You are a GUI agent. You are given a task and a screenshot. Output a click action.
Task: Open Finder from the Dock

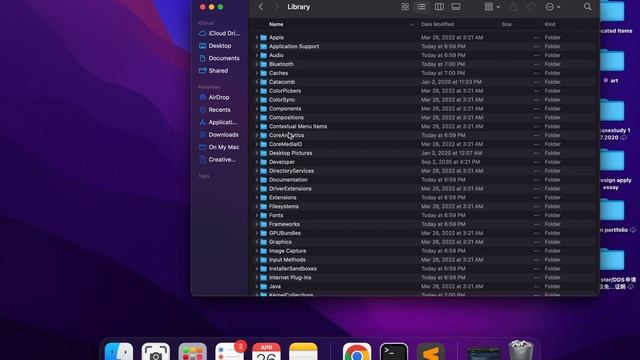point(119,351)
